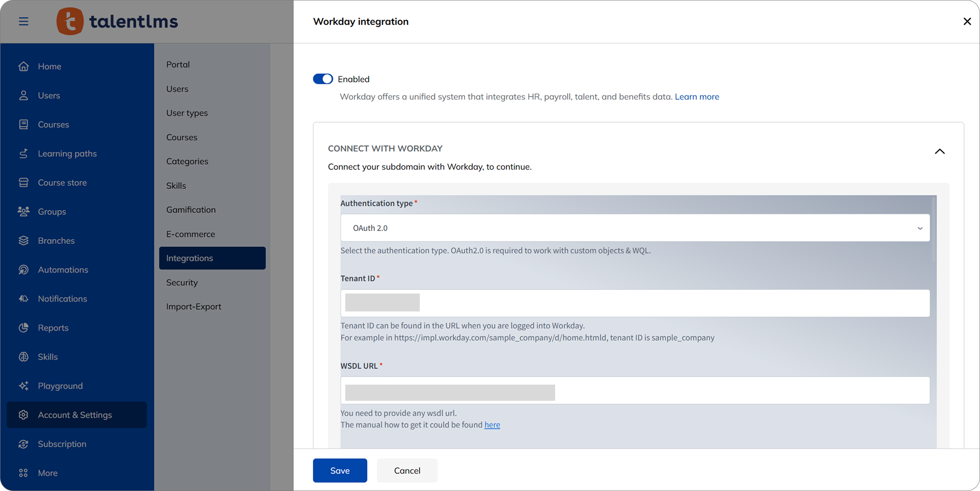Click the 'CONNECT WITH WORKDAY' heading
This screenshot has width=980, height=491.
click(385, 148)
